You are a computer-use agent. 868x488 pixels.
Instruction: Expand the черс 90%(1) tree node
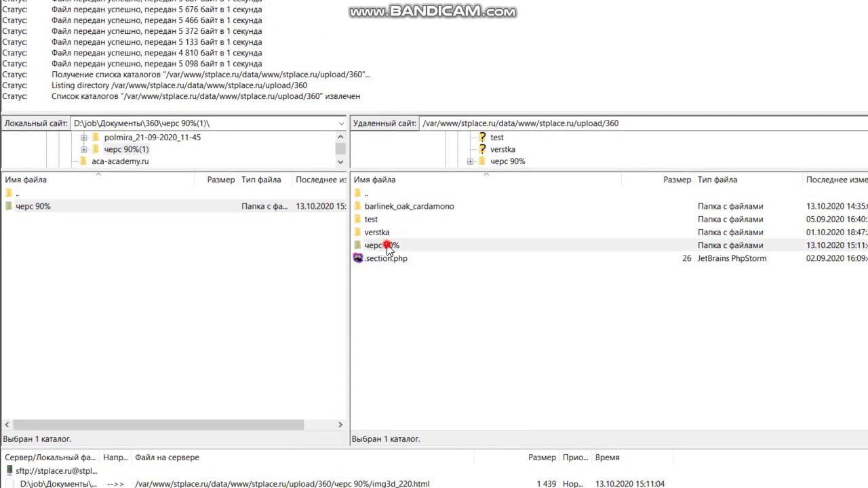84,149
